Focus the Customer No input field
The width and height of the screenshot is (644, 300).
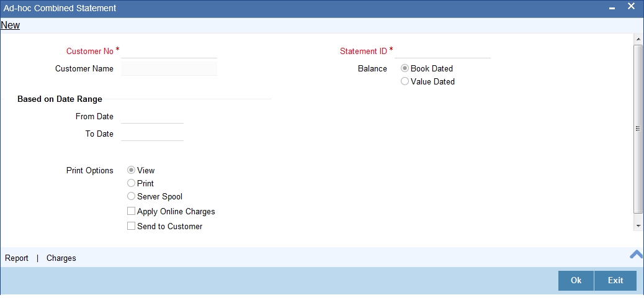tap(169, 52)
